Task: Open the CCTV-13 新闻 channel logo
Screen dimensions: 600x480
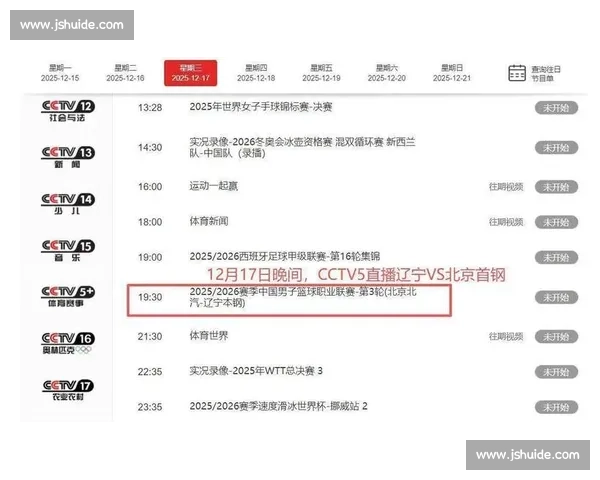Action: click(68, 157)
